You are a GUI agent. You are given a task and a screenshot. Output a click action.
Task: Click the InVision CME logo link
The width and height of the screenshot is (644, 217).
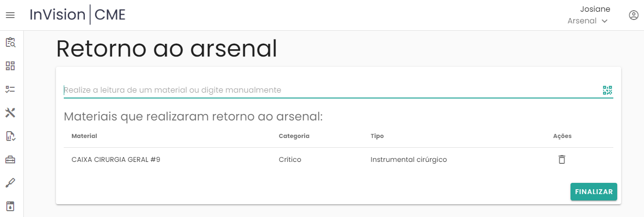coord(77,15)
